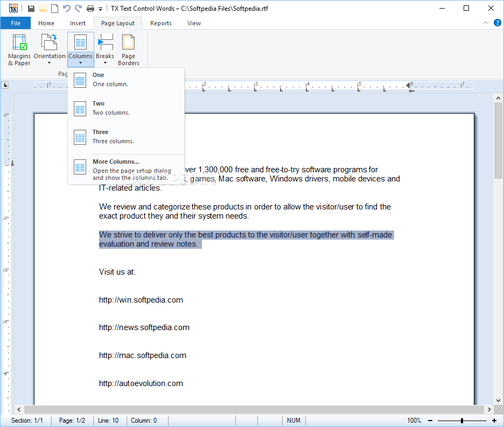Select the One column layout
Image resolution: width=504 pixels, height=427 pixels.
[x=126, y=80]
